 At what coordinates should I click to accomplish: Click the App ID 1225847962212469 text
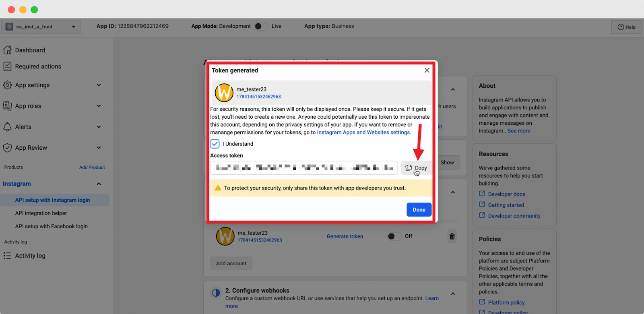[132, 26]
